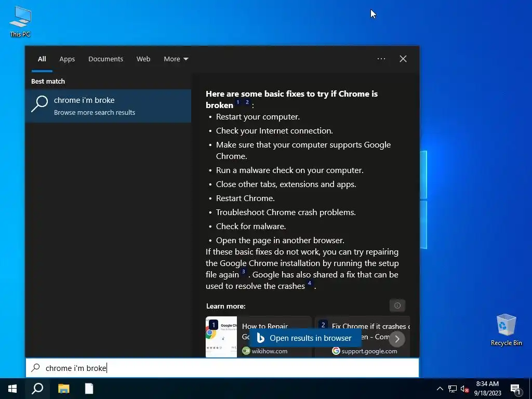Click 'Check for malware.' bullet
This screenshot has width=532, height=399.
(251, 227)
